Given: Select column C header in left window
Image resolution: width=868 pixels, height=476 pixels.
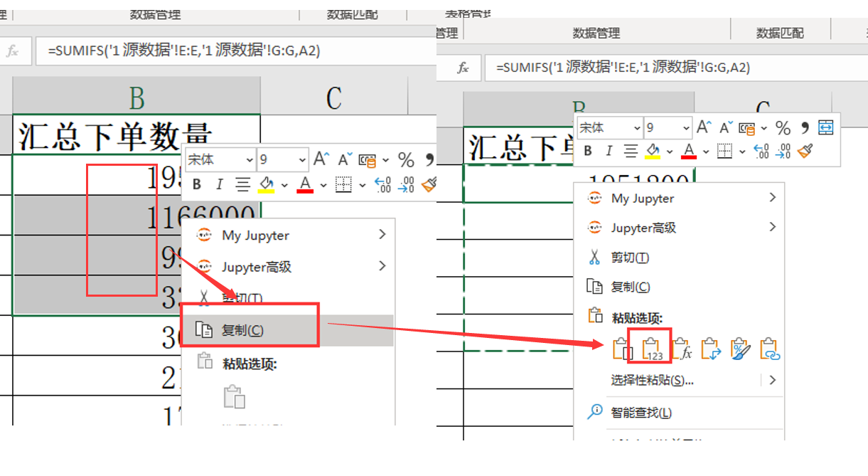Looking at the screenshot, I should (334, 96).
